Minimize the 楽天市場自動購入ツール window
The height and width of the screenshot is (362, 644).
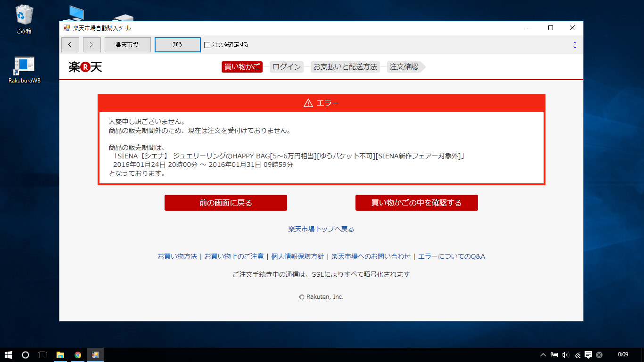(x=529, y=28)
